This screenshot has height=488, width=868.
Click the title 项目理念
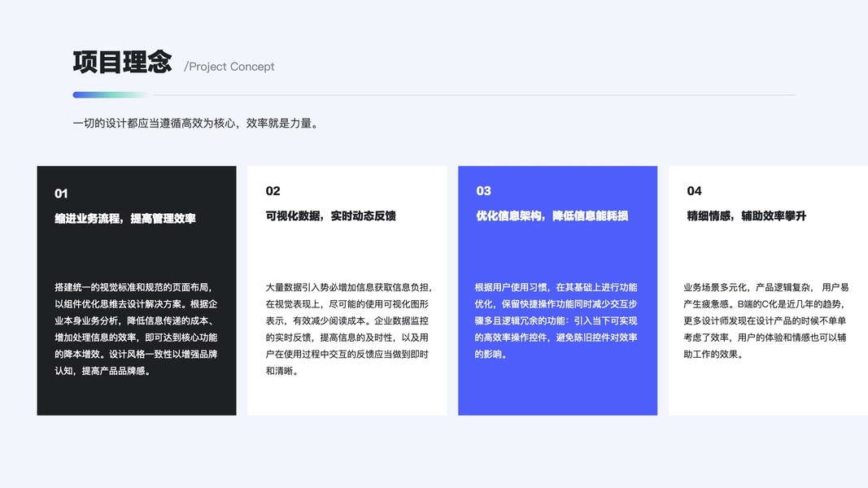tap(122, 62)
